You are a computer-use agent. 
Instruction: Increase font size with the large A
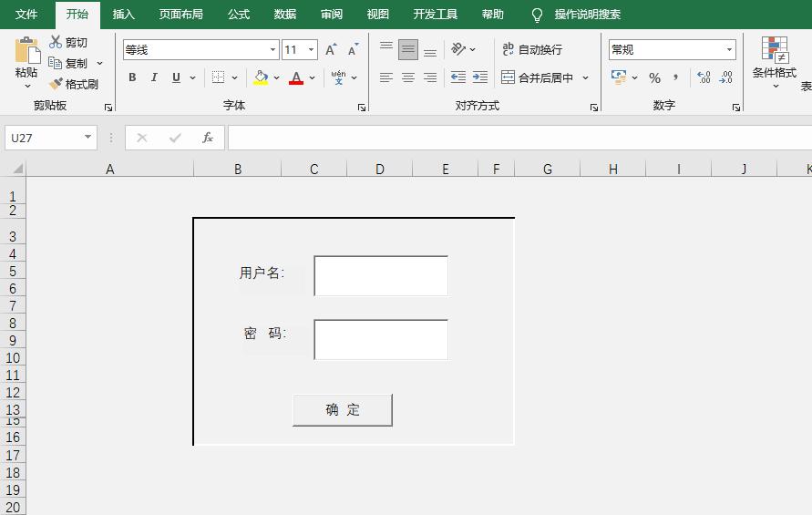point(331,50)
